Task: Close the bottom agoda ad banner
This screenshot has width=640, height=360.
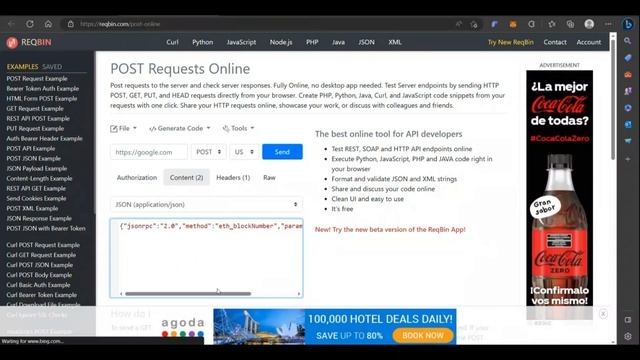Action: pos(603,314)
